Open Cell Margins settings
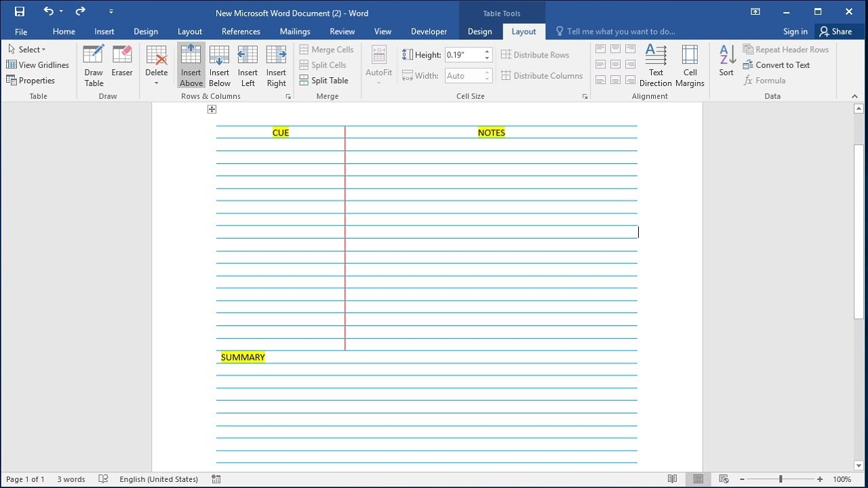Image resolution: width=868 pixels, height=488 pixels. tap(690, 66)
